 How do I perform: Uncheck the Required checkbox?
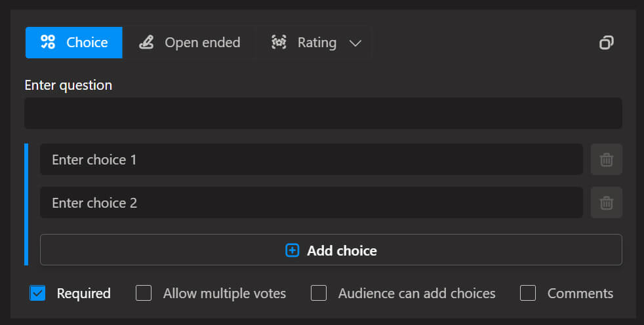pos(37,293)
